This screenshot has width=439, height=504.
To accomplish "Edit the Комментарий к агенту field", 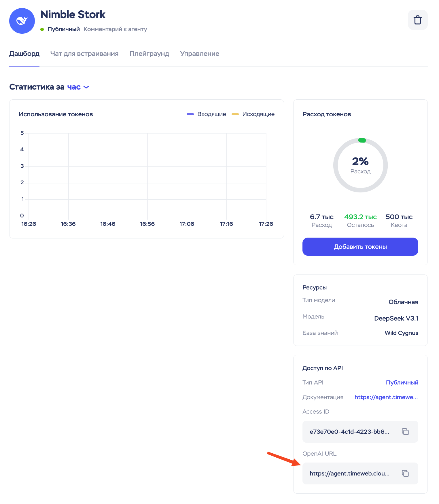I will pyautogui.click(x=115, y=29).
